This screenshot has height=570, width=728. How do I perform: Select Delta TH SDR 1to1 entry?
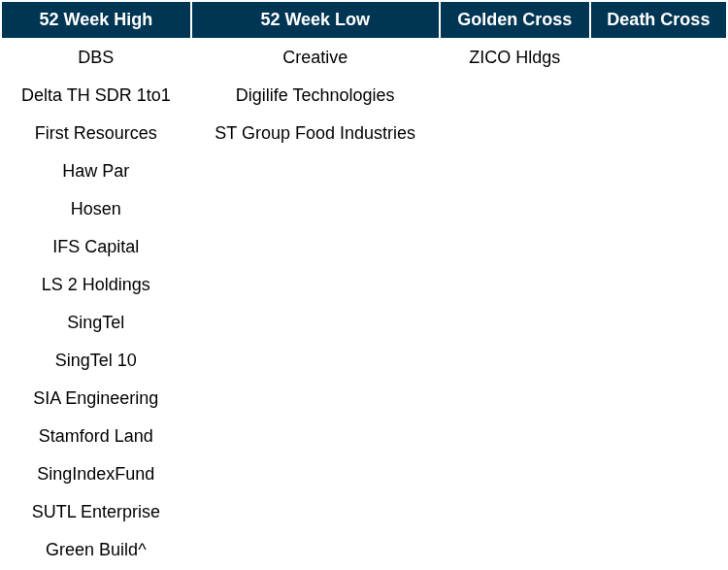click(96, 95)
